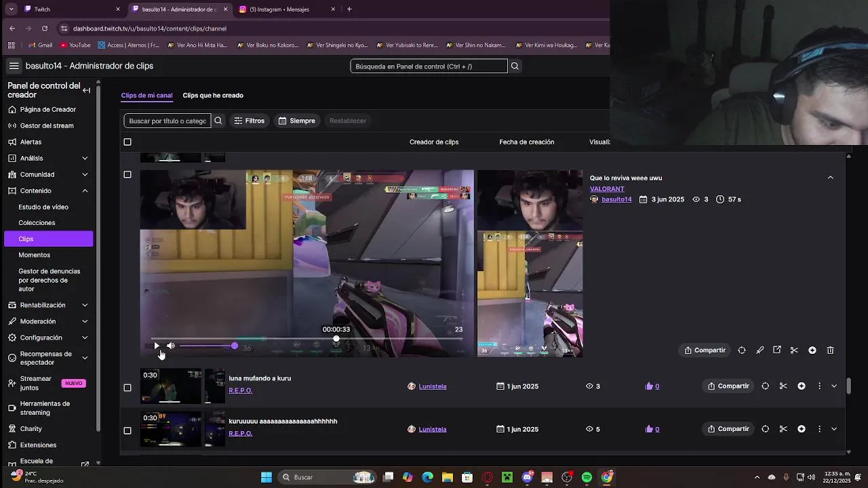Viewport: 868px width, 488px height.
Task: Expand the luna mufando a kuru row chevron
Action: [834, 386]
